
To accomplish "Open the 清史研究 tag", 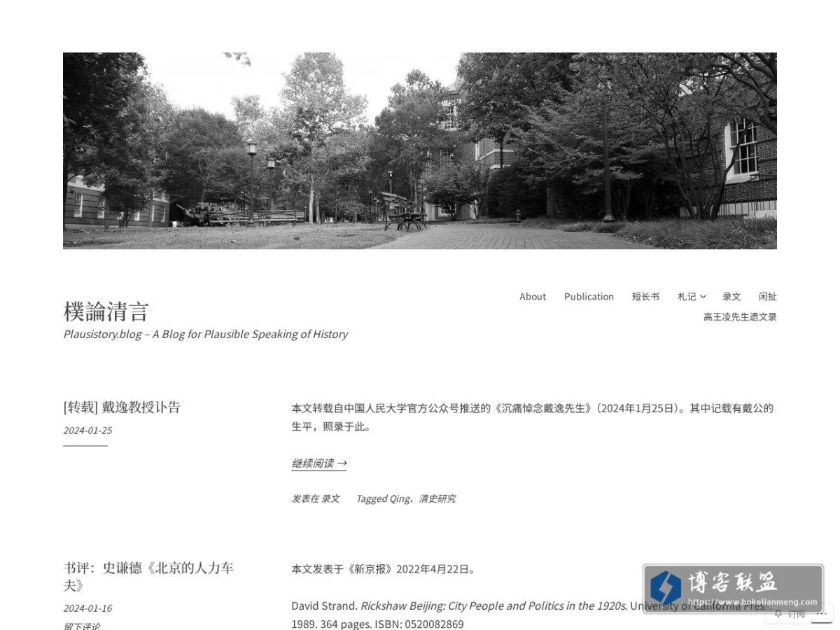I will coord(437,499).
